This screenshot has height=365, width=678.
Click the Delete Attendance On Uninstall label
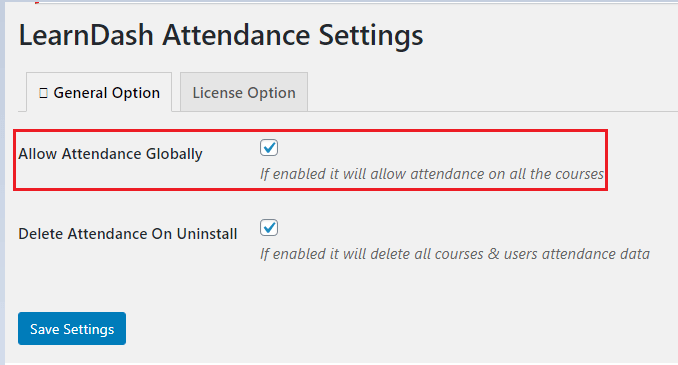click(x=128, y=234)
